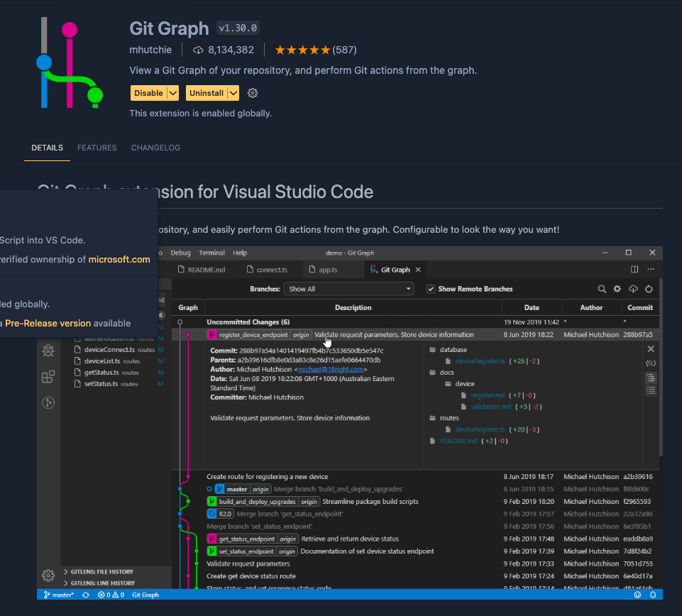Click the Uninstall button
This screenshot has height=616, width=682.
(x=206, y=94)
